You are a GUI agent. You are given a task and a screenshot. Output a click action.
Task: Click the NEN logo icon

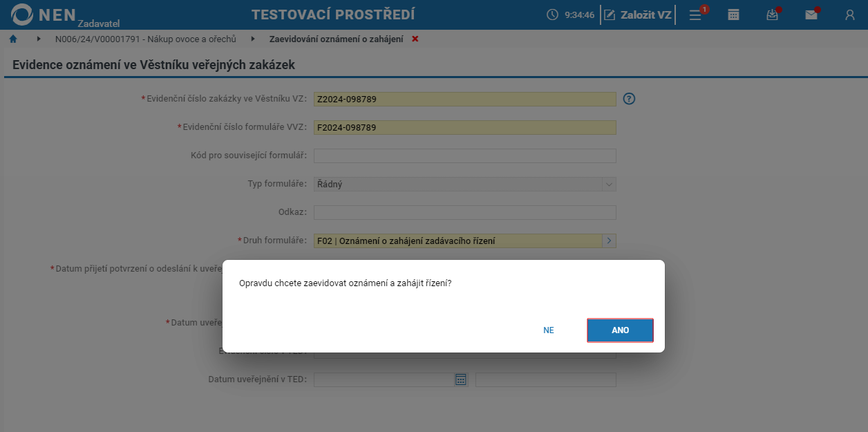[22, 15]
